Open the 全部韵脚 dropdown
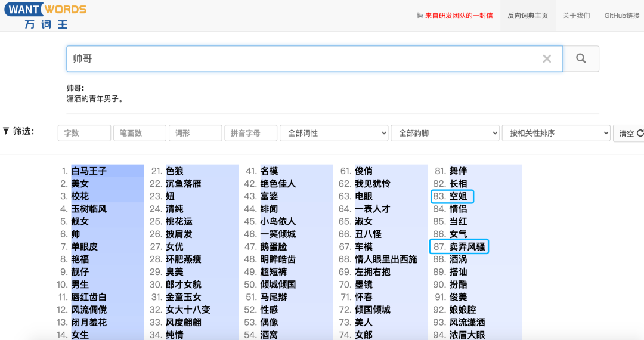 click(445, 133)
